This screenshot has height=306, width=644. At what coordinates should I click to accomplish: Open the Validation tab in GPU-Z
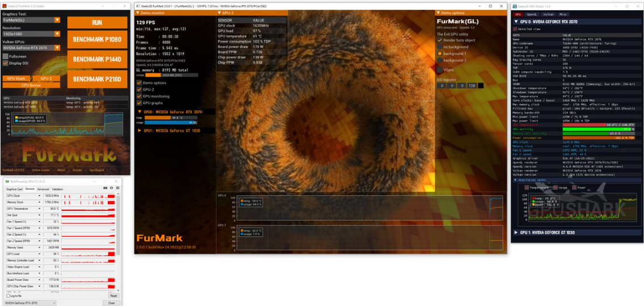[57, 189]
